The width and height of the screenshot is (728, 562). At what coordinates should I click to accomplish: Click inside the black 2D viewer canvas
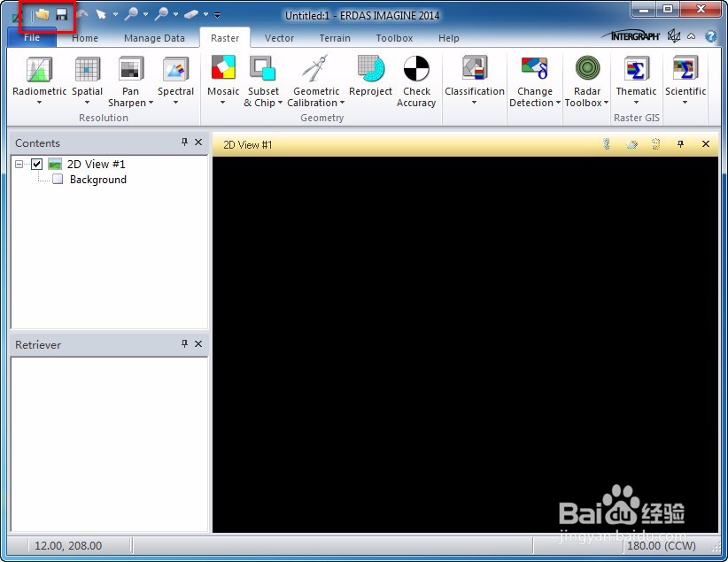465,344
